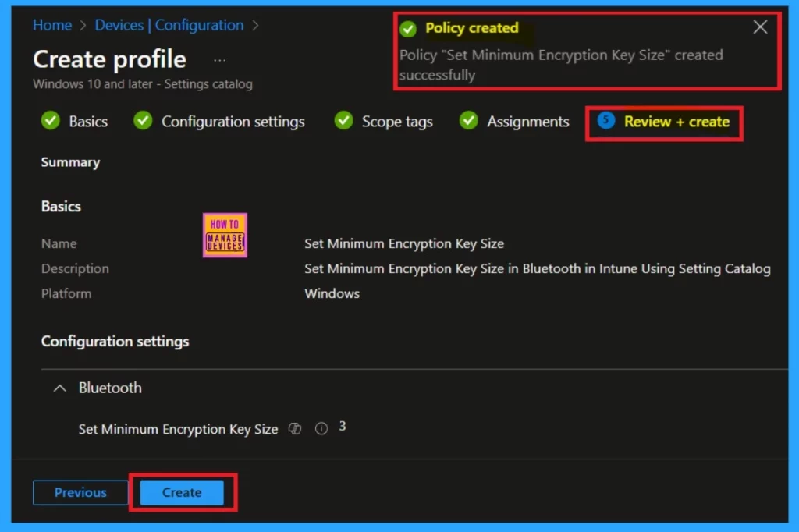Click 'Windows 10 and later - Settings catalog' subtitle
Viewport: 799px width, 532px height.
coord(143,84)
